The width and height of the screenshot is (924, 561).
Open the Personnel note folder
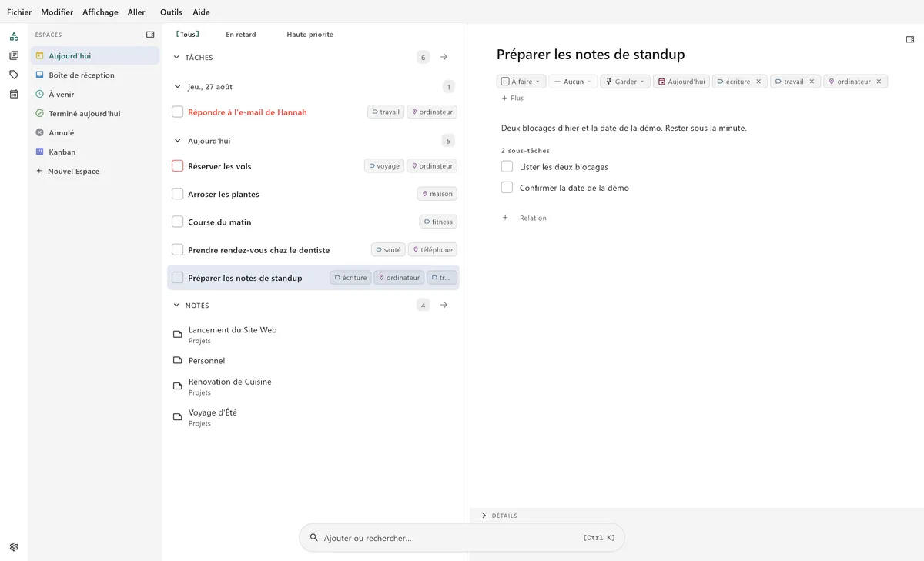(206, 360)
